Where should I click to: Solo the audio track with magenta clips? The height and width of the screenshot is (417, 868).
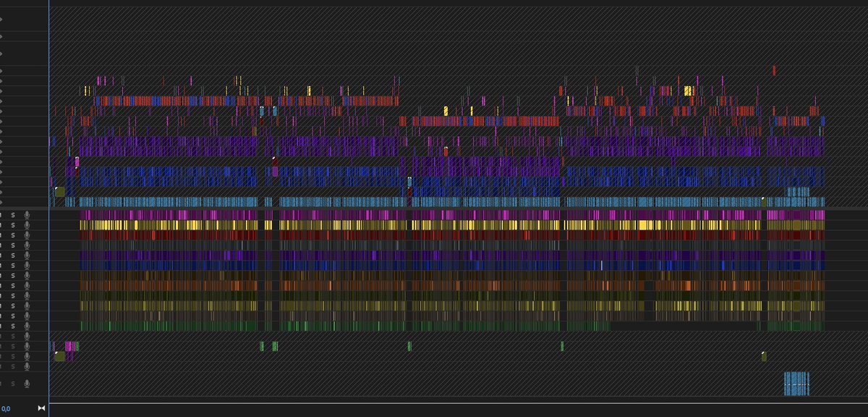[13, 215]
